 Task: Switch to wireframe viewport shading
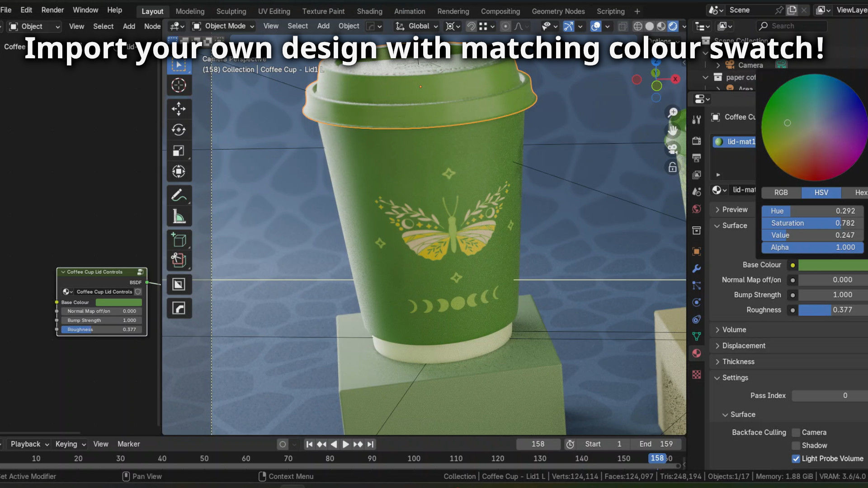coord(638,26)
